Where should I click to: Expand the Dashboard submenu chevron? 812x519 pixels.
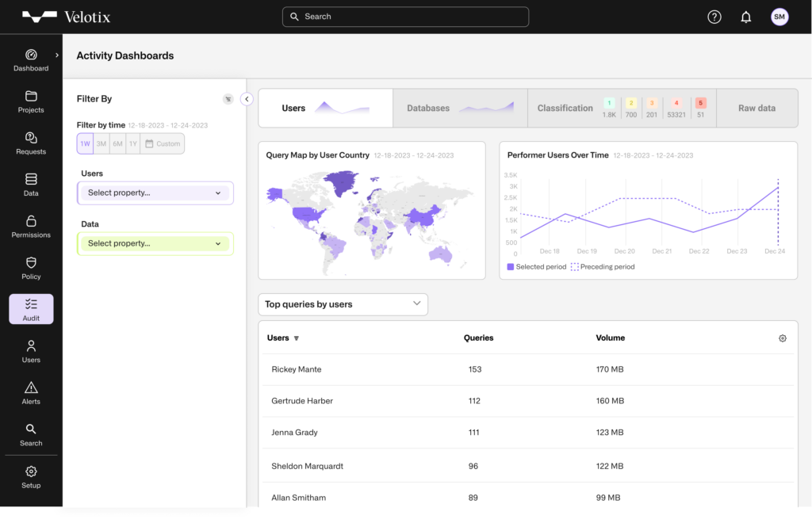[57, 55]
